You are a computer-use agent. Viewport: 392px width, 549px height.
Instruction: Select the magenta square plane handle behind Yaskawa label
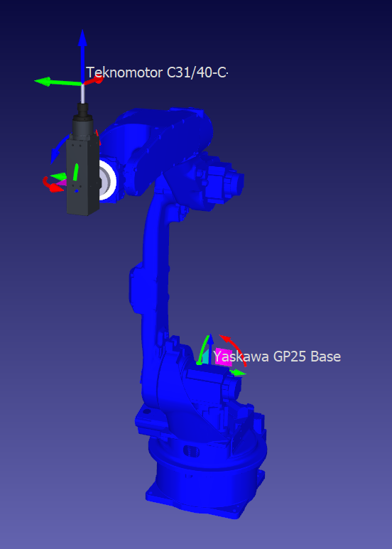tap(224, 357)
